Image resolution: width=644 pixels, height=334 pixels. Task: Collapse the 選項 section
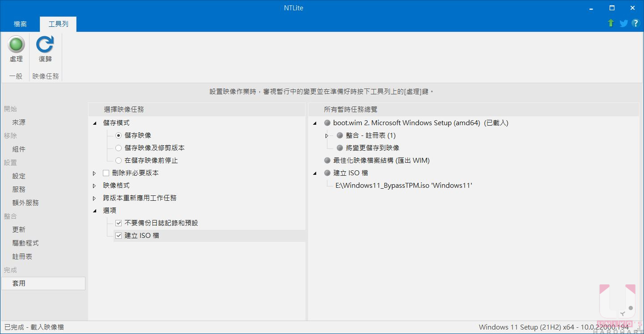coord(94,211)
